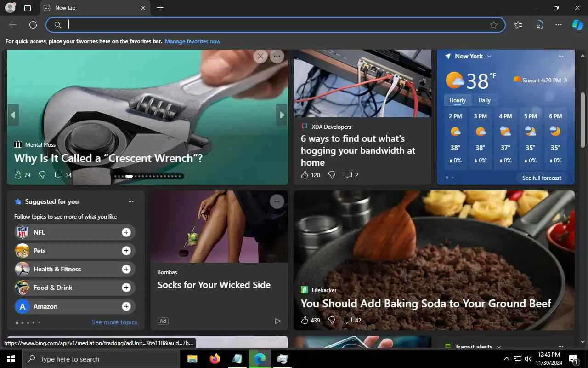Dislike the Lifehacker ground beef article
This screenshot has width=588, height=368.
(x=332, y=320)
